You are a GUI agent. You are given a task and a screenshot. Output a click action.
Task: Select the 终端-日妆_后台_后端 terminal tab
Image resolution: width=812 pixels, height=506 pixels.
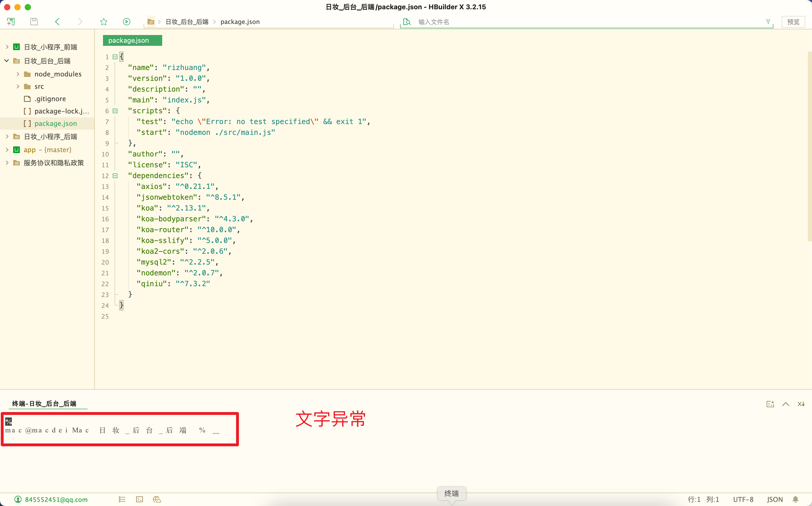click(44, 404)
